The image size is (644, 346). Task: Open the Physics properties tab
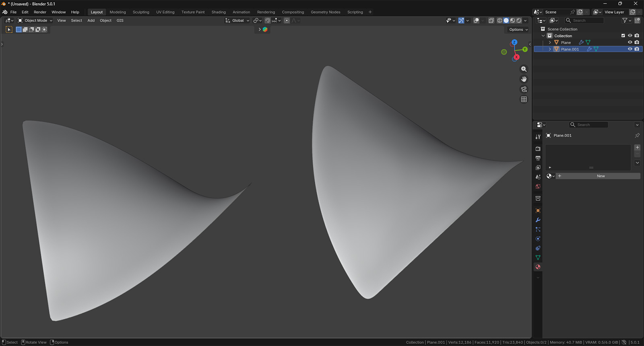tap(538, 239)
